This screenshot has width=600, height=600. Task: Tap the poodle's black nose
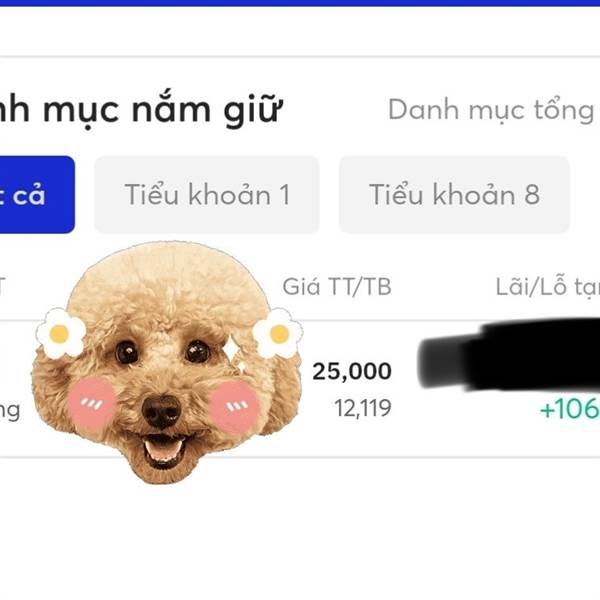point(161,412)
